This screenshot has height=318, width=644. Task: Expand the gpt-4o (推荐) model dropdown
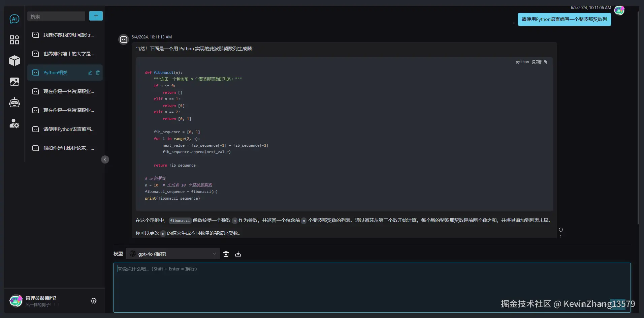pyautogui.click(x=173, y=254)
